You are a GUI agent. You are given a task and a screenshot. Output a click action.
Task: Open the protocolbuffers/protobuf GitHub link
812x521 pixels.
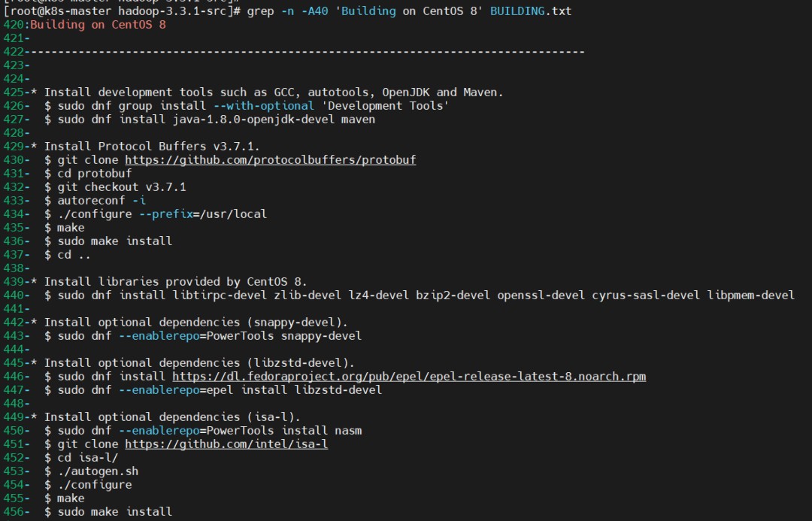[270, 160]
